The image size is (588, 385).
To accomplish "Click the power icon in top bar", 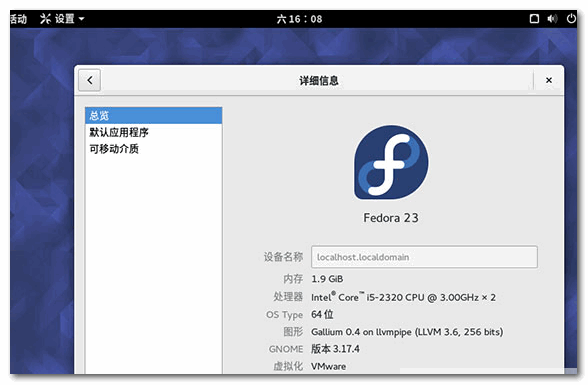I will (571, 18).
